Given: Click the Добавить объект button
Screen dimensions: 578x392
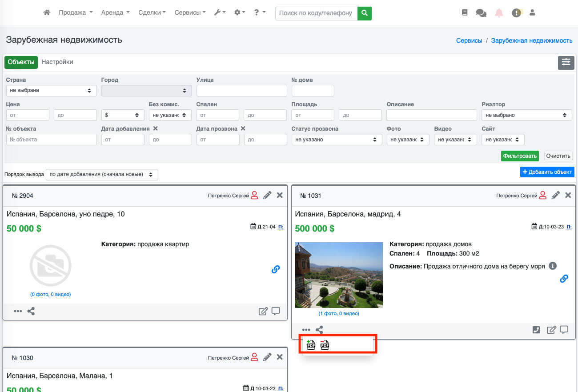Looking at the screenshot, I should click(547, 172).
